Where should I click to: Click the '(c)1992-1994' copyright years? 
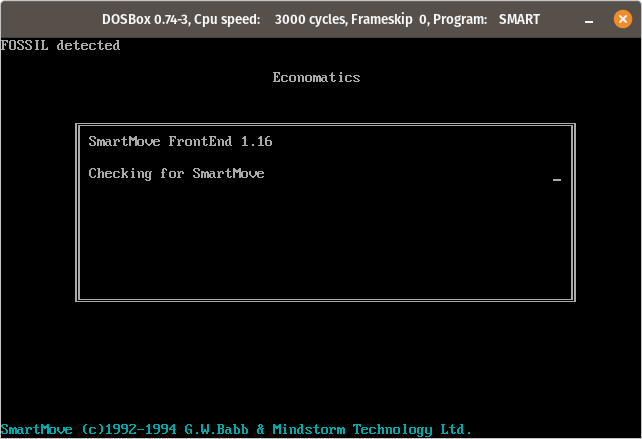point(129,430)
